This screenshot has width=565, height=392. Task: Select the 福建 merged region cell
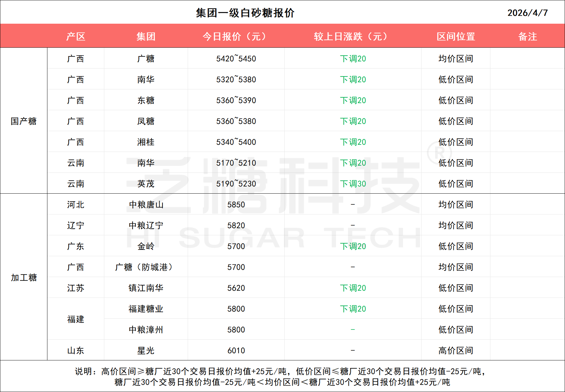(76, 319)
